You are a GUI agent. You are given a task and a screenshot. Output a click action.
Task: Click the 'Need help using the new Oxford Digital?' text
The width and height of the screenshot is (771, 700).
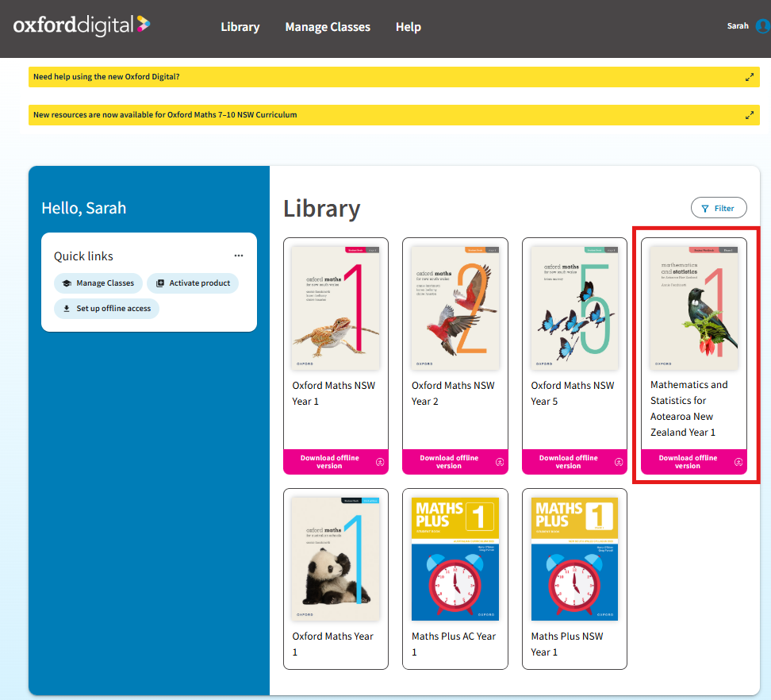pyautogui.click(x=106, y=77)
